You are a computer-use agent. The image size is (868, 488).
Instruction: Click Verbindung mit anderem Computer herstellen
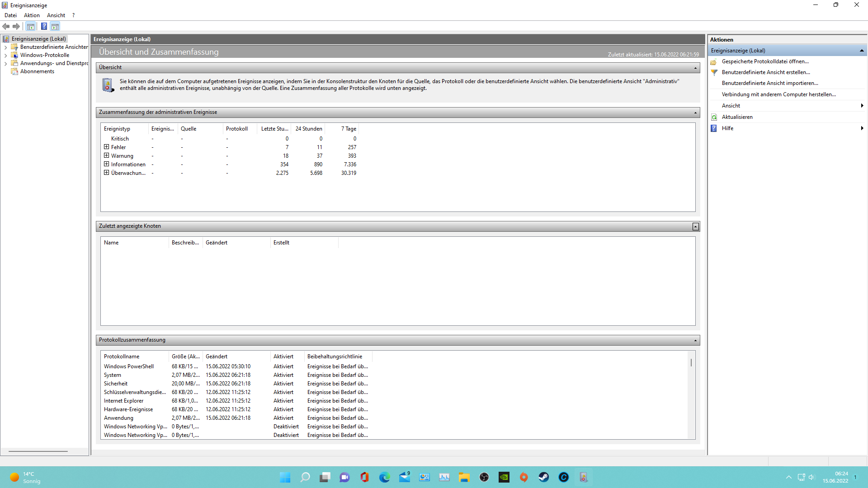(x=778, y=94)
